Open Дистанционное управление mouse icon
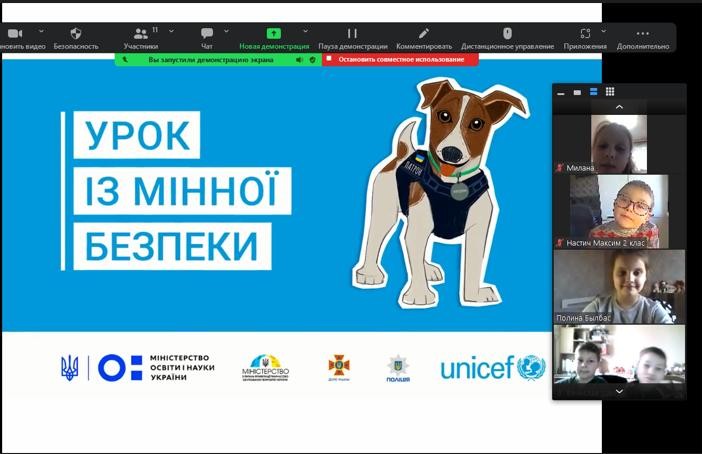 [x=507, y=33]
